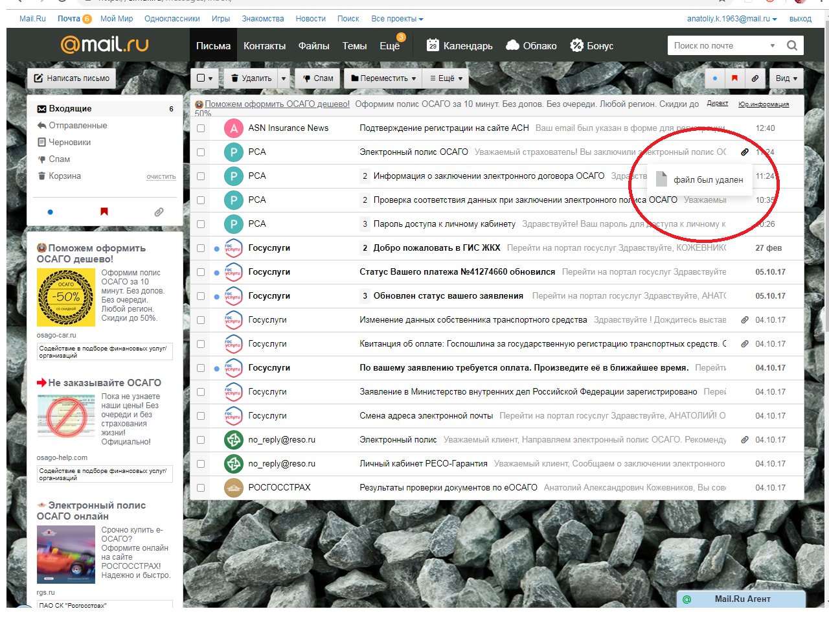Image resolution: width=829 pixels, height=644 pixels.
Task: Select checkbox for first no_reply@reso.ru email
Action: [201, 440]
